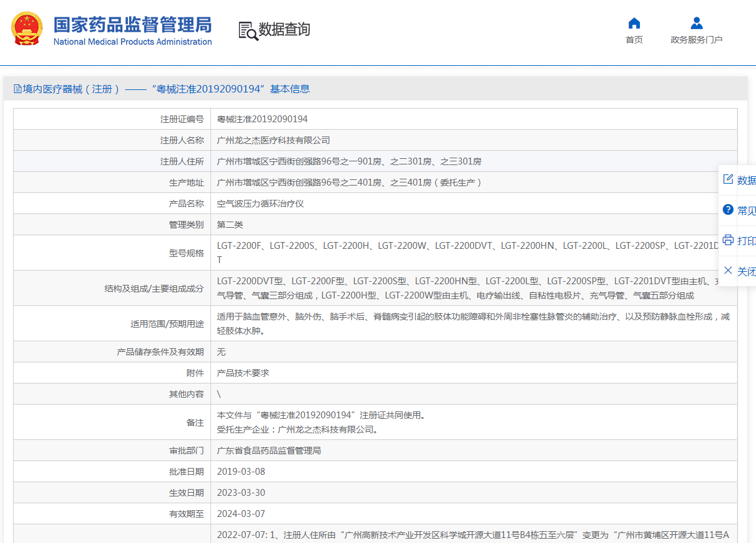This screenshot has height=543, width=756.
Task: Click the document icon before 境内医疗器械
Action: (x=17, y=89)
